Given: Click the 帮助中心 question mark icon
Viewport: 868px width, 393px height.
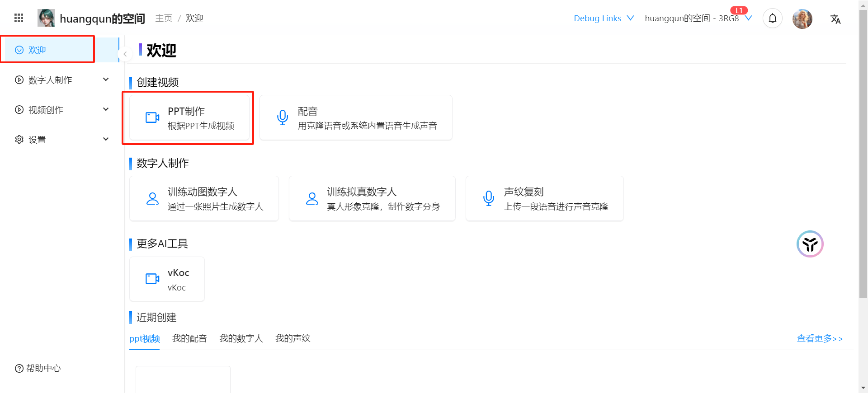Looking at the screenshot, I should click(x=19, y=369).
